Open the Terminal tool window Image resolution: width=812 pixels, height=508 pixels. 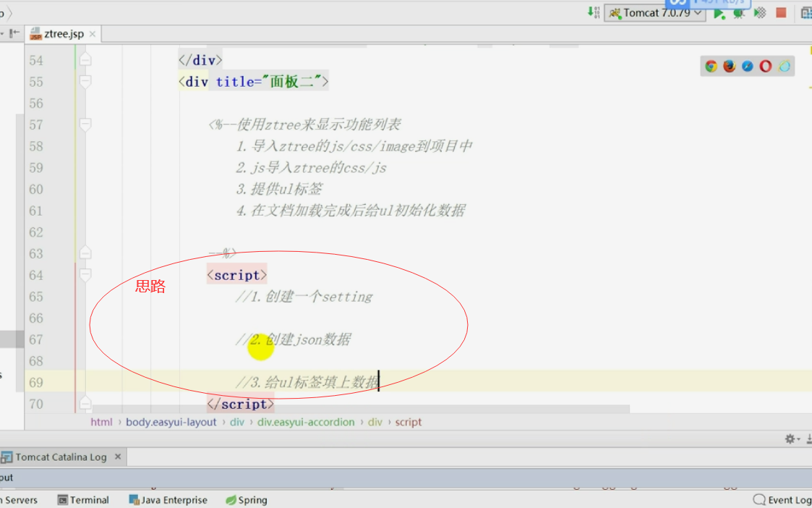pyautogui.click(x=83, y=500)
